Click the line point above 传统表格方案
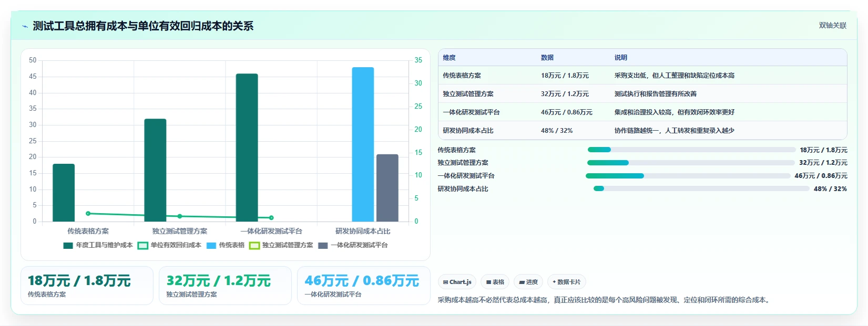The image size is (868, 326). [88, 214]
